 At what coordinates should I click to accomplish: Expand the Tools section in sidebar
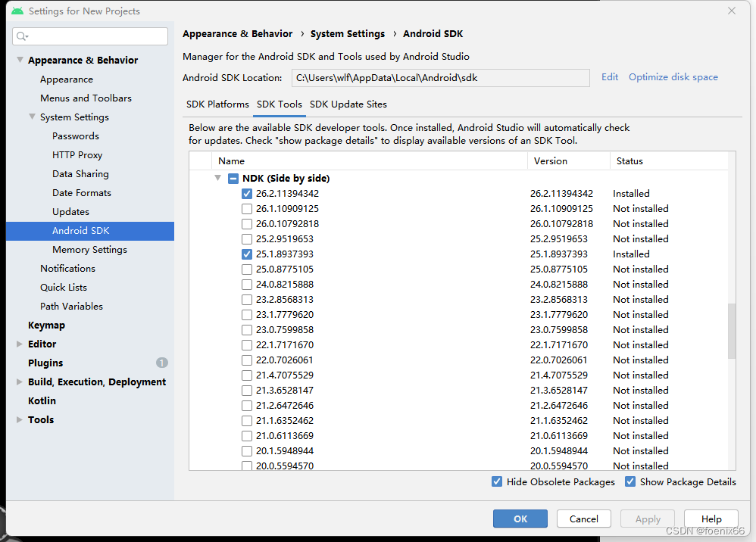[18, 419]
